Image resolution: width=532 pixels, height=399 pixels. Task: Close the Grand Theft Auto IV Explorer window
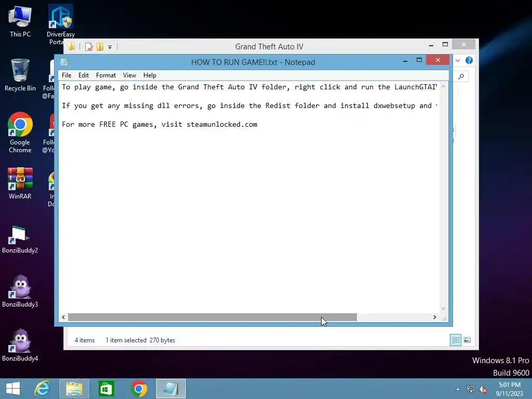pyautogui.click(x=464, y=45)
